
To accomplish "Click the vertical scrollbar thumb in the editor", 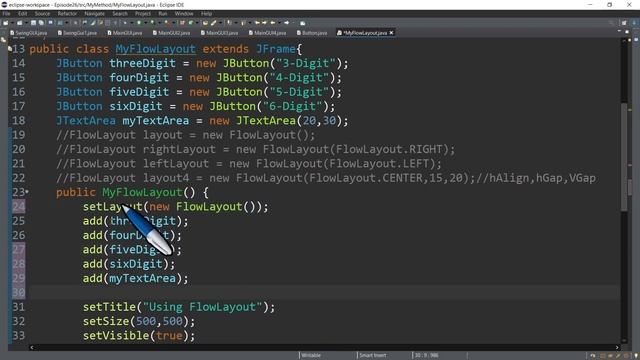I will 624,157.
